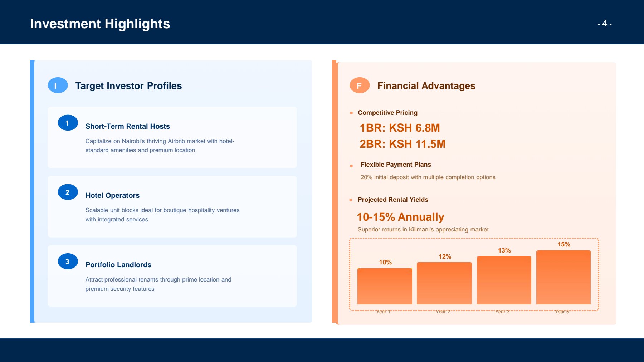Click the Year 2 12% bar
The image size is (644, 362).
click(444, 283)
